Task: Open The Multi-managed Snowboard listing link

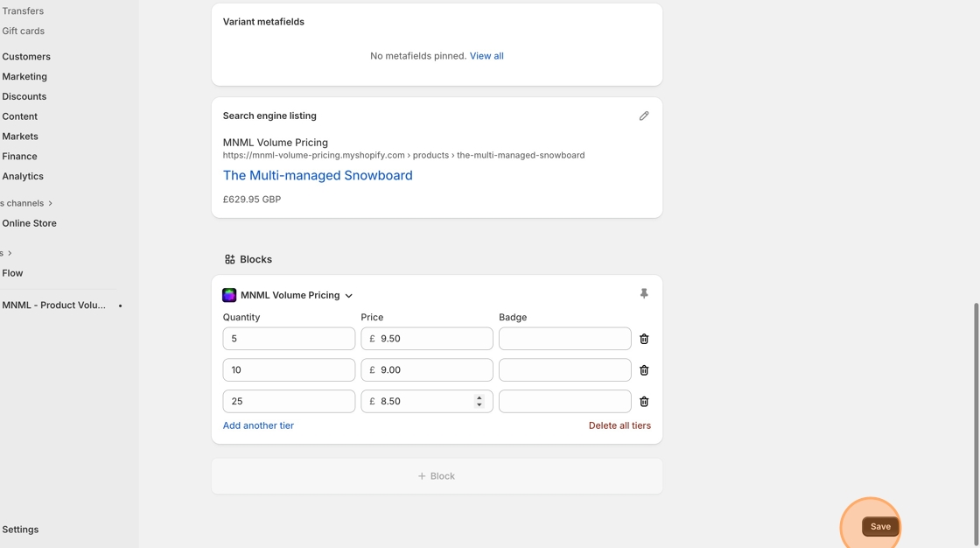Action: pos(318,175)
